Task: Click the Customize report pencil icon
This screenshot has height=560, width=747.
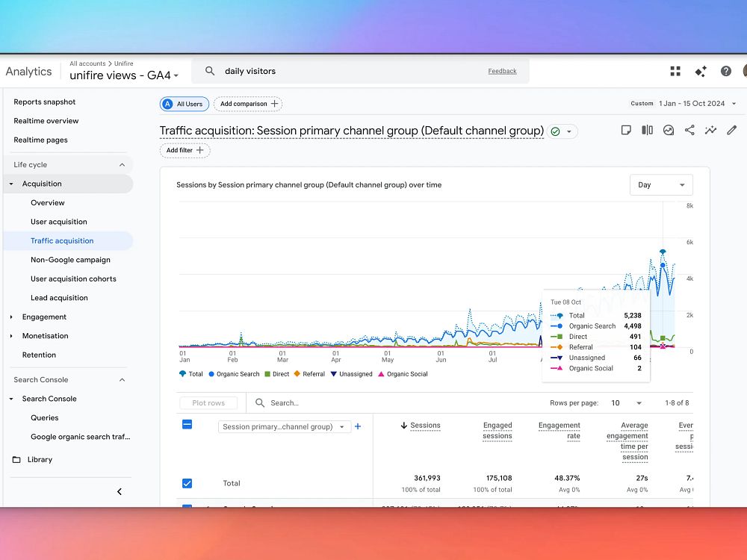Action: click(732, 130)
